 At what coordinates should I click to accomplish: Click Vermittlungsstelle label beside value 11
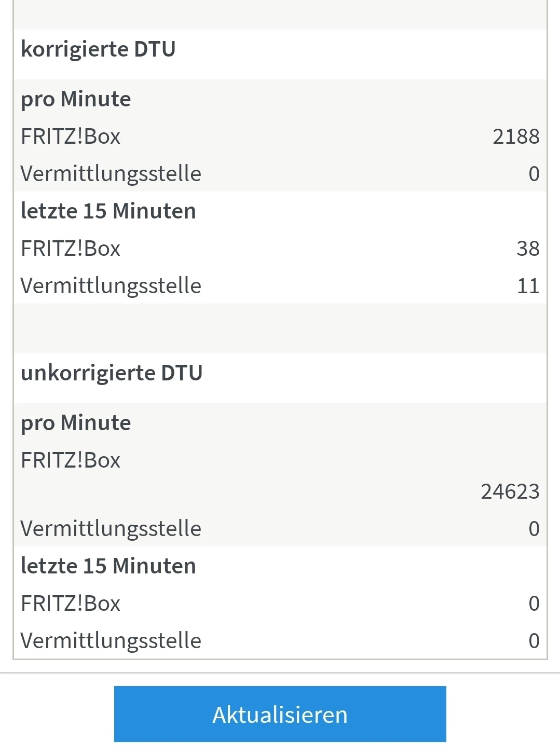coord(111,286)
